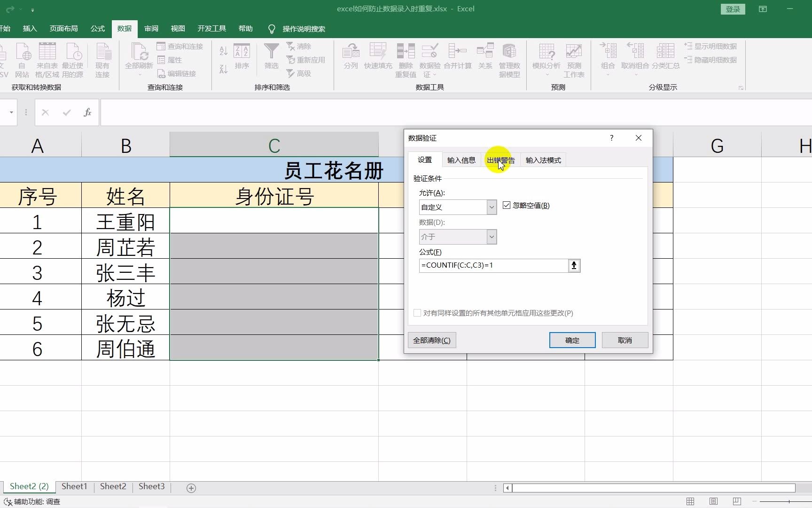Select column C header
The image size is (812, 508).
tap(274, 145)
